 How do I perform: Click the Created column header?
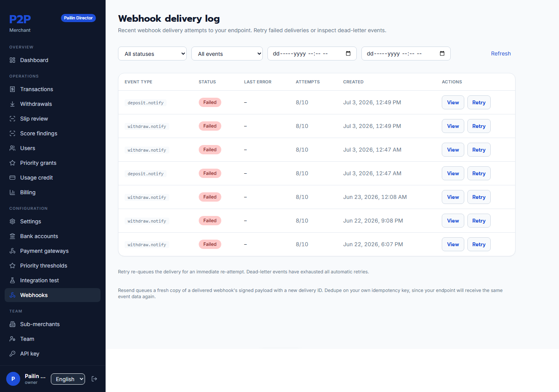click(x=353, y=82)
